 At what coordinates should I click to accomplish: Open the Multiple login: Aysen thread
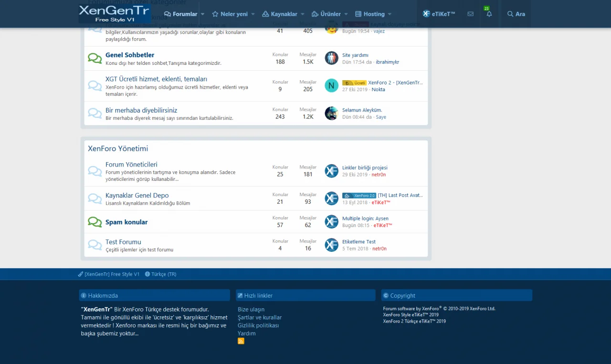[365, 218]
